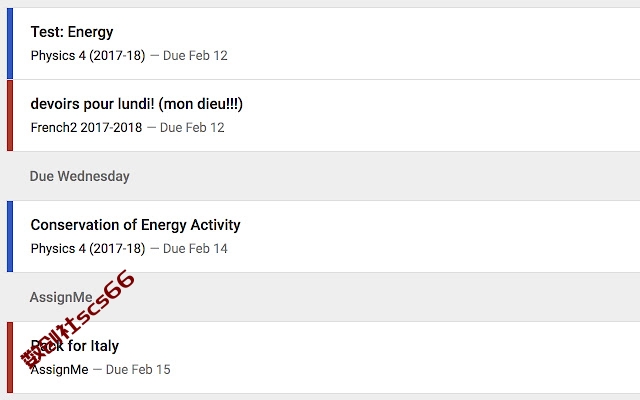Click red color bar beside Pack for Italy

coord(10,358)
